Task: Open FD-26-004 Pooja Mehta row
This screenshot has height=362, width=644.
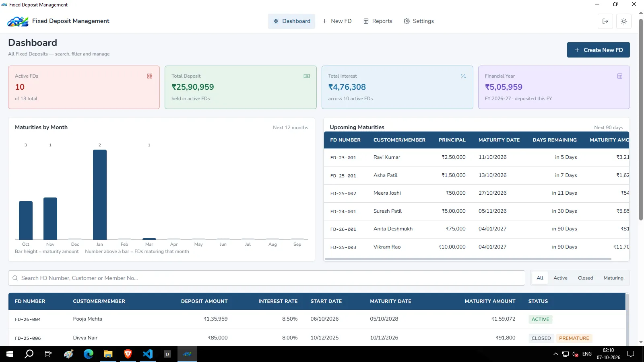Action: coord(317,319)
